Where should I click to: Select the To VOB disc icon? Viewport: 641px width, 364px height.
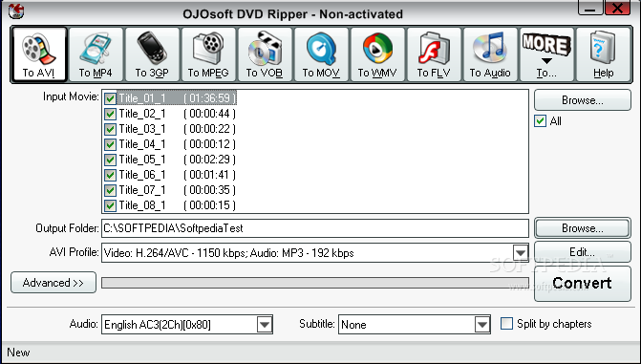tap(265, 54)
